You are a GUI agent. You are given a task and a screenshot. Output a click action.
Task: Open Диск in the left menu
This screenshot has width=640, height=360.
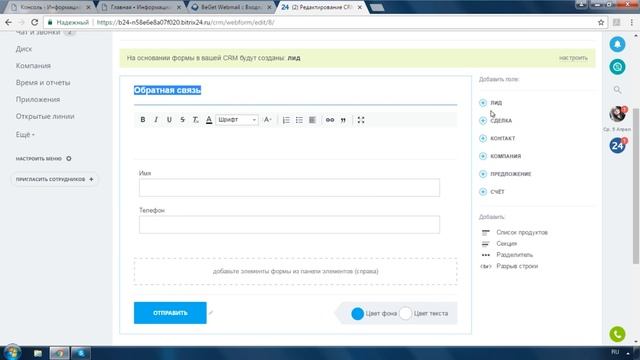(x=24, y=49)
